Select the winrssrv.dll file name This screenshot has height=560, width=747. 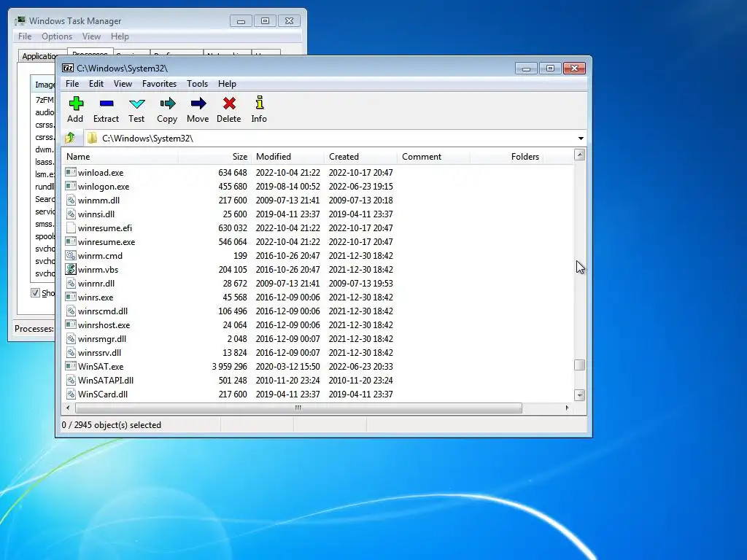point(99,352)
